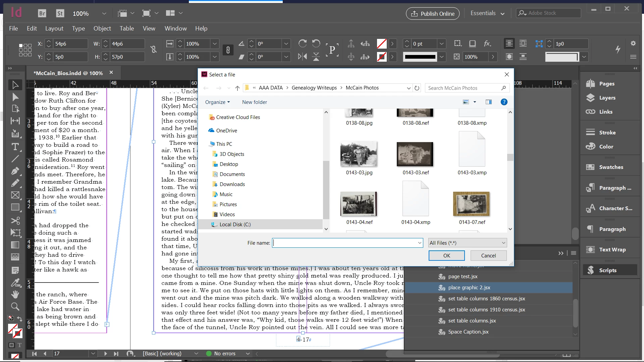The height and width of the screenshot is (362, 644).
Task: Toggle constrain proportions for scaling
Action: pos(228,50)
